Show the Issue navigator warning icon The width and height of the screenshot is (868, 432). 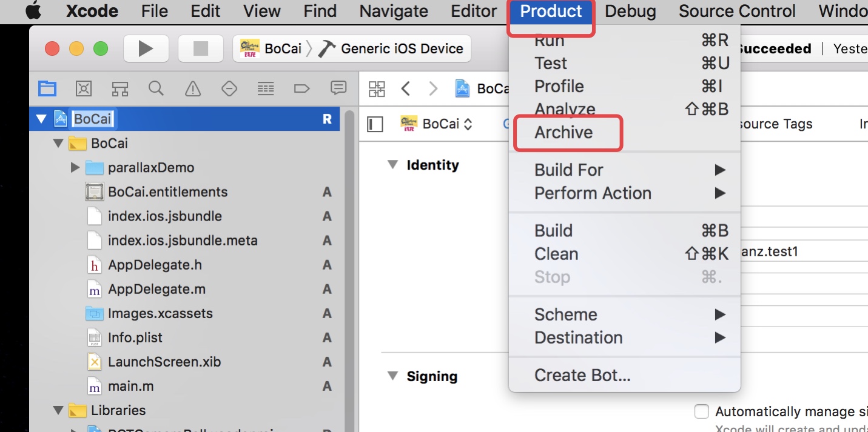pos(193,89)
